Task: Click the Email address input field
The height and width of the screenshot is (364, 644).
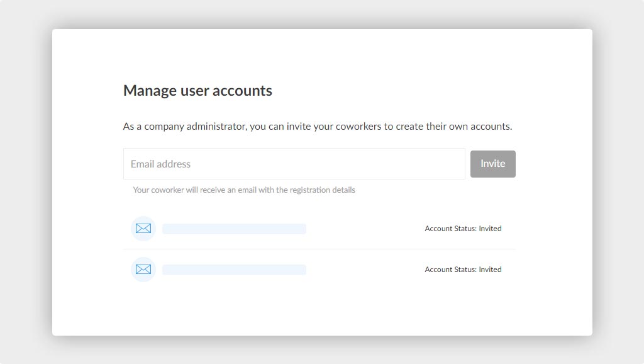Action: 294,164
